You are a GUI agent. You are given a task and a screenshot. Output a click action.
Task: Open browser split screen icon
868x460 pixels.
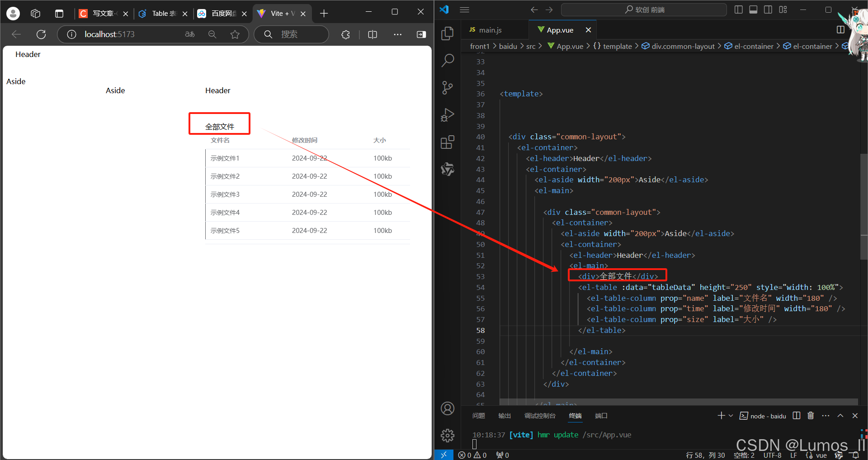click(373, 34)
